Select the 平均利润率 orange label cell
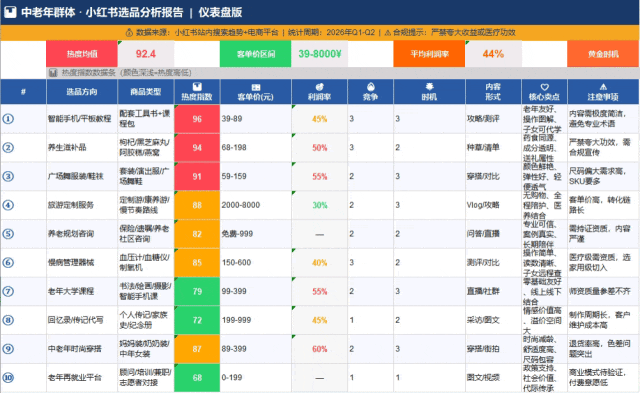 [x=429, y=54]
